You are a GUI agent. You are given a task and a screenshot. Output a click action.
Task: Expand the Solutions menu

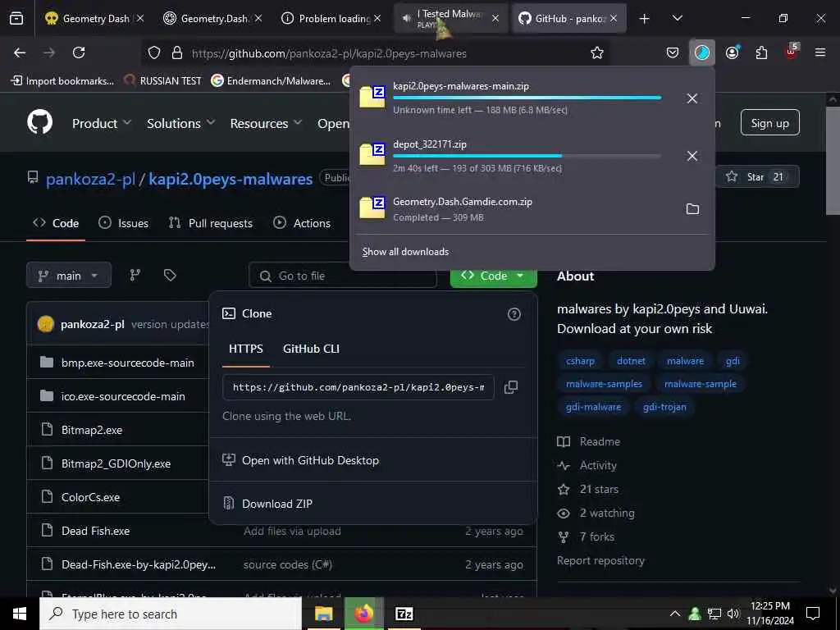pyautogui.click(x=180, y=123)
